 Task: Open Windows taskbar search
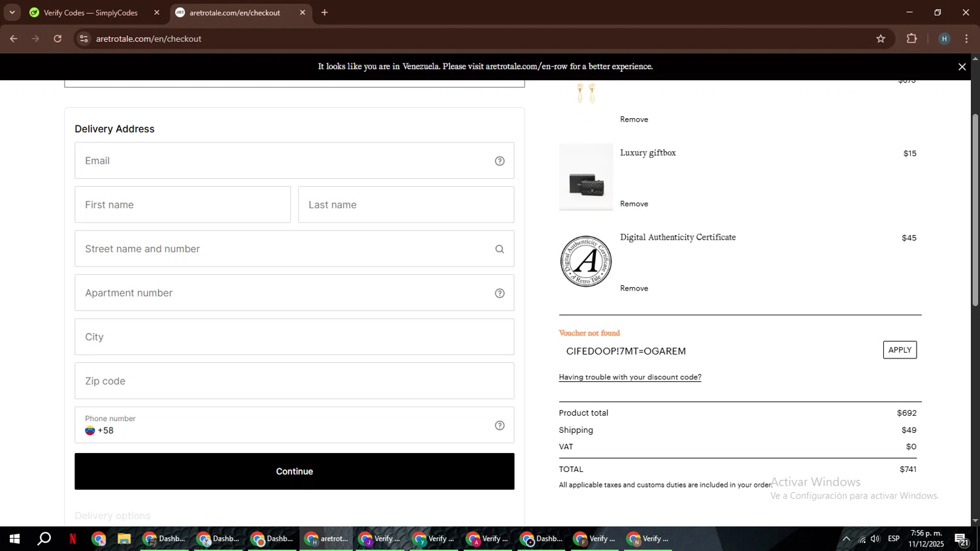point(44,539)
